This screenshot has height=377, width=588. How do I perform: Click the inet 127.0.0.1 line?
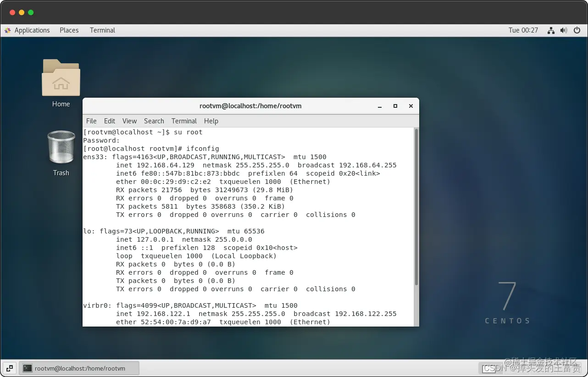pyautogui.click(x=184, y=239)
